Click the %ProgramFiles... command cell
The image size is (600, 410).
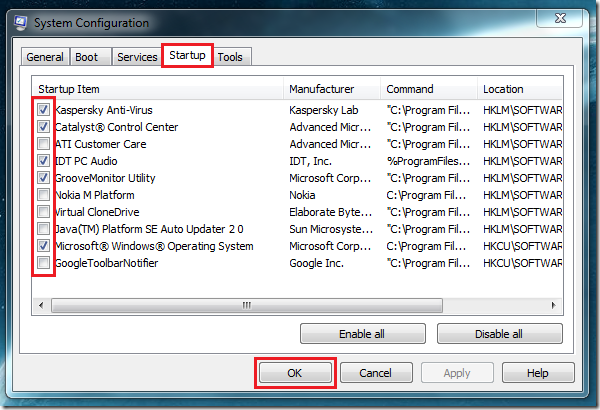point(428,161)
